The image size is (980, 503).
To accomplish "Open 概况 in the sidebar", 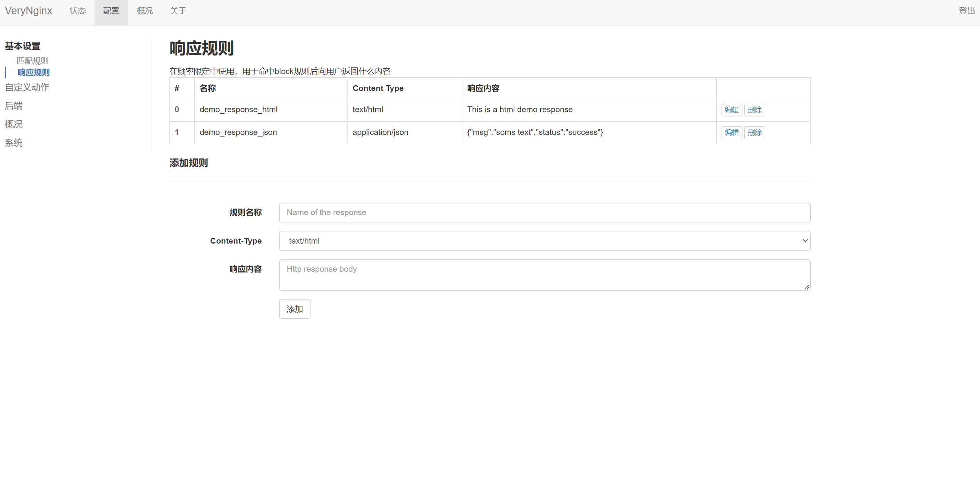I will pyautogui.click(x=13, y=124).
